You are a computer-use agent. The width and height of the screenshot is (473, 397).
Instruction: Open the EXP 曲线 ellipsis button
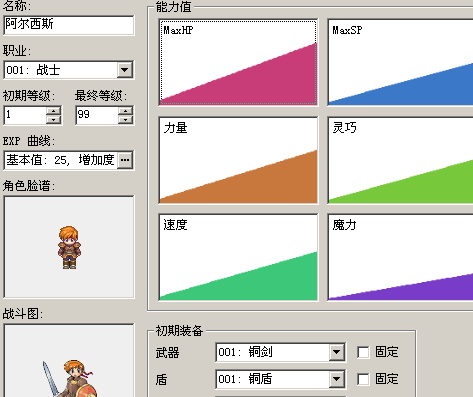click(125, 160)
